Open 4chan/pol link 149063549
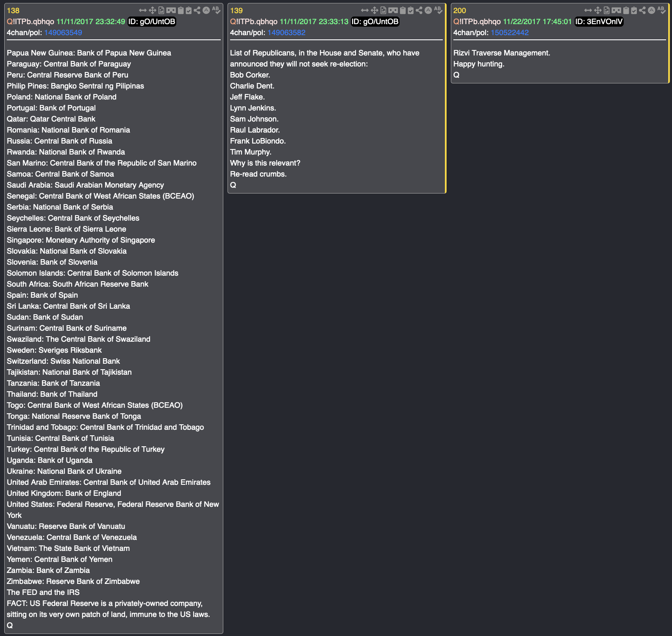The width and height of the screenshot is (672, 636). tap(63, 33)
